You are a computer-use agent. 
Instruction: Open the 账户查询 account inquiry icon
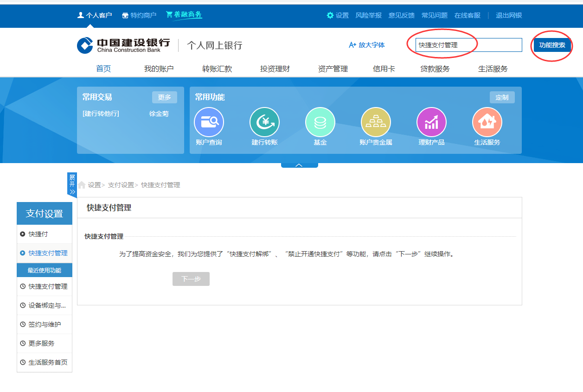(209, 122)
